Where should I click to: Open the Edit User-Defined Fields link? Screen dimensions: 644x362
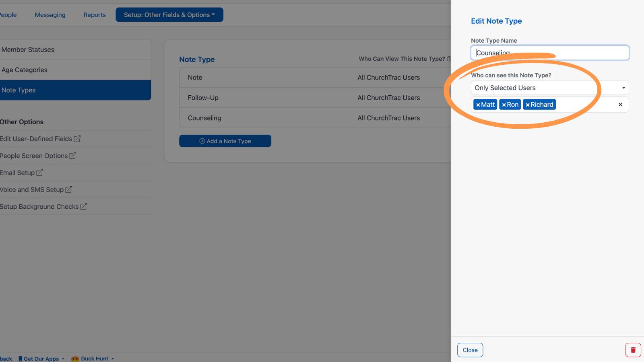[x=40, y=139]
